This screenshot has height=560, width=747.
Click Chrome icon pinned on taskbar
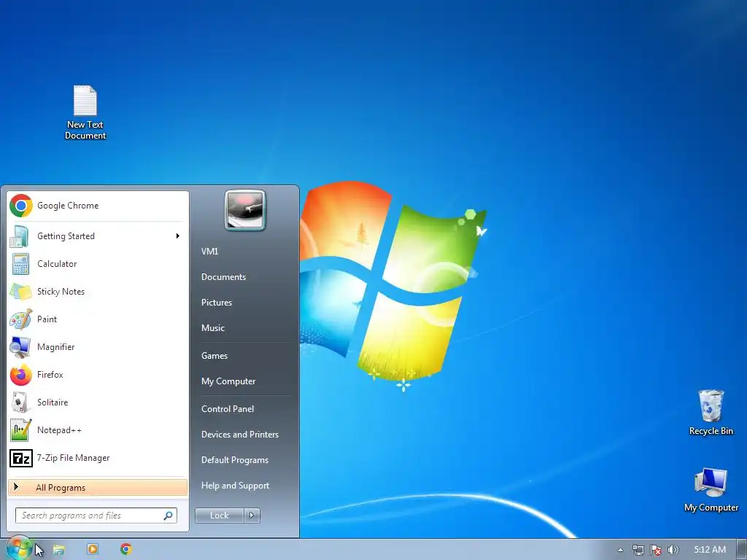tap(125, 550)
